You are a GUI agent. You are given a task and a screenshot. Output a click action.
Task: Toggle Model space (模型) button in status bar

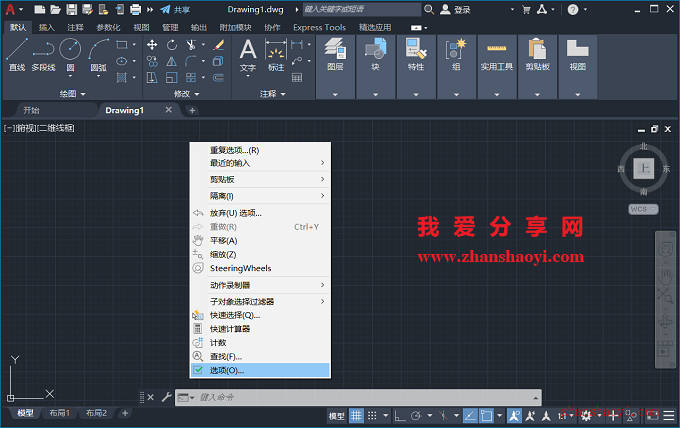[x=337, y=416]
